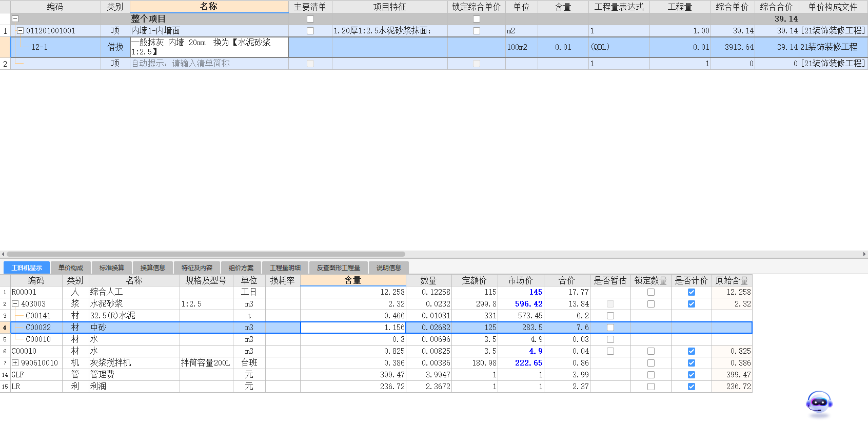Select market price 222.65 for 灰浆搅拌机
The height and width of the screenshot is (422, 868).
point(521,363)
